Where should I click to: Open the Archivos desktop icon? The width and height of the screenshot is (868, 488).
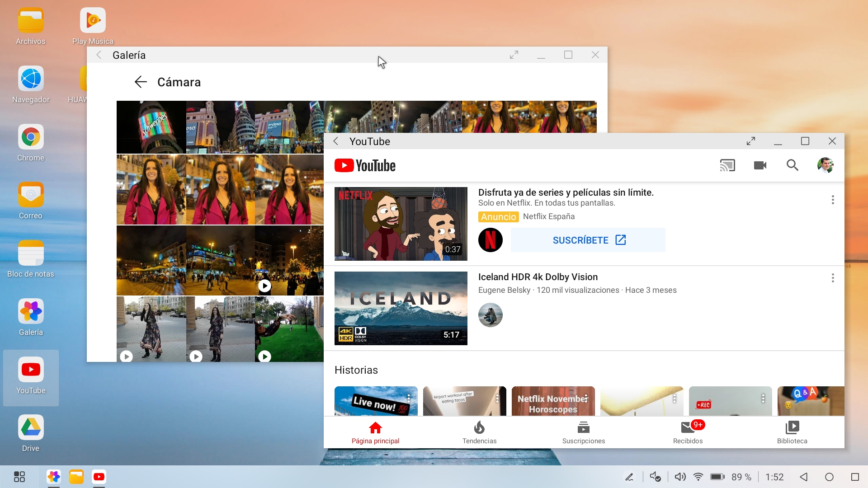click(31, 27)
